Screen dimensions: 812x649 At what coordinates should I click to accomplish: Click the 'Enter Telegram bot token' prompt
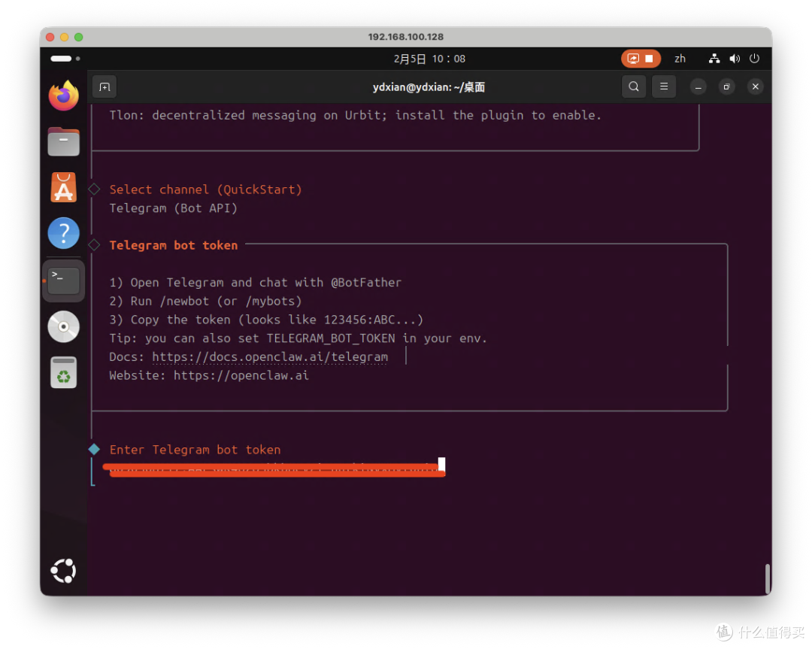pos(195,450)
